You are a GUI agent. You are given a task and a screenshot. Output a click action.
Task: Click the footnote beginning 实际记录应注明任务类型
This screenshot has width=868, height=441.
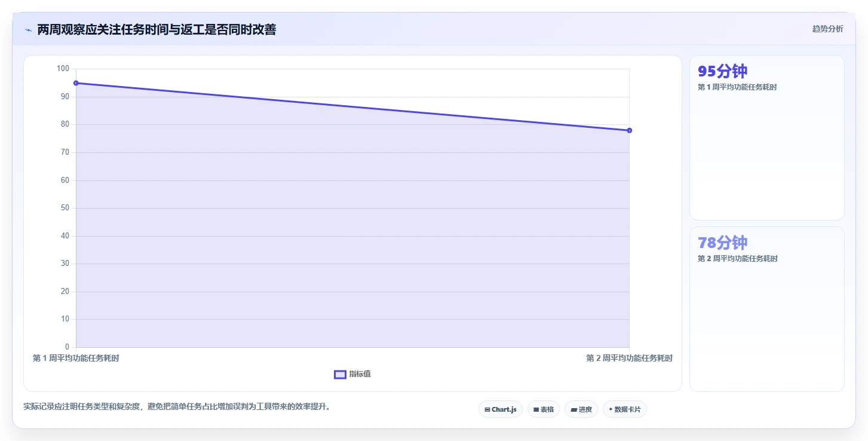pos(177,406)
